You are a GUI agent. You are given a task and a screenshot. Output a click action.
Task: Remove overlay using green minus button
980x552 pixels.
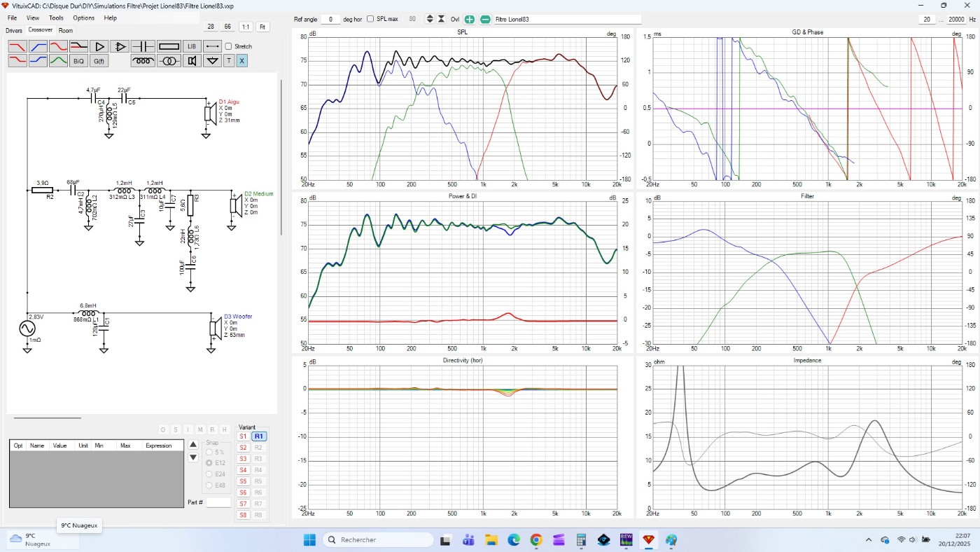pos(485,19)
